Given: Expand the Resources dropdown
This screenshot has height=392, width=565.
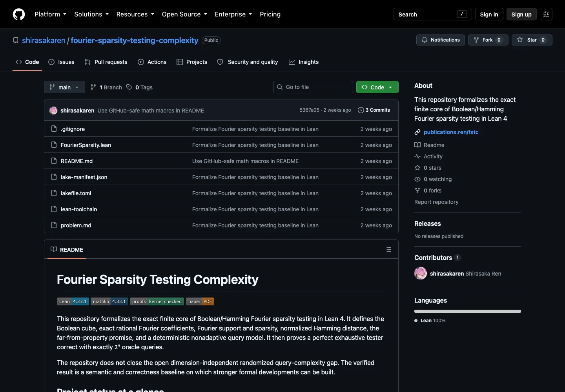Looking at the screenshot, I should (x=135, y=14).
